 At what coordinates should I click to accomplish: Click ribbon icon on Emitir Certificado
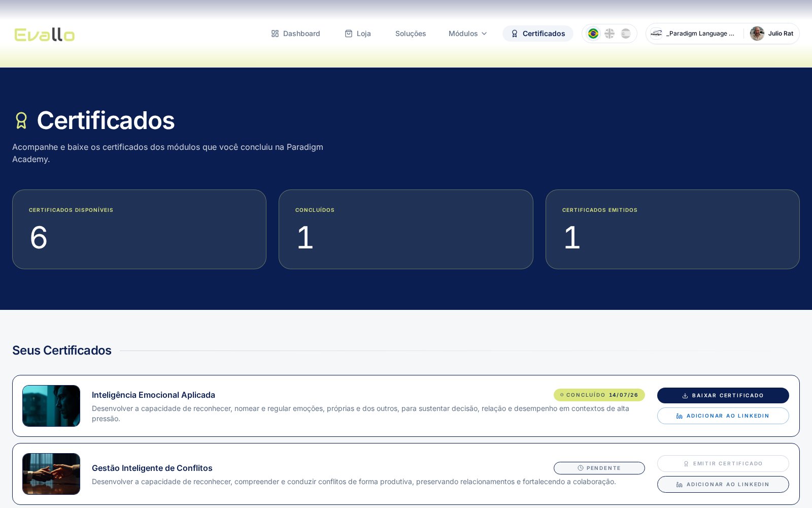coord(686,464)
